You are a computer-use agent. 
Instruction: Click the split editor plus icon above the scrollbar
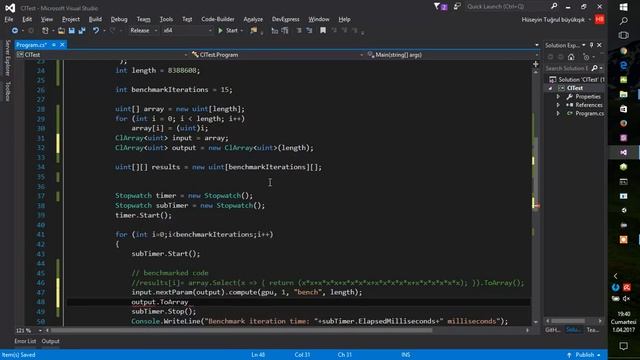(536, 64)
